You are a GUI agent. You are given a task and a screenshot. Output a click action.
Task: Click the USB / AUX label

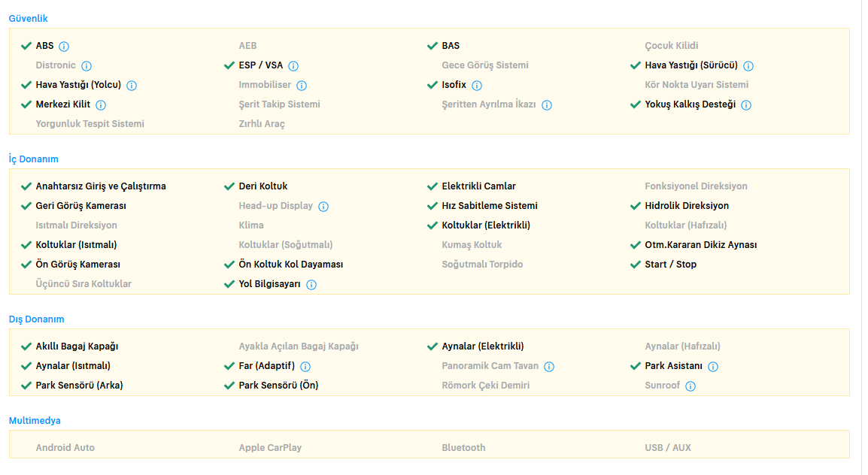[x=668, y=448]
